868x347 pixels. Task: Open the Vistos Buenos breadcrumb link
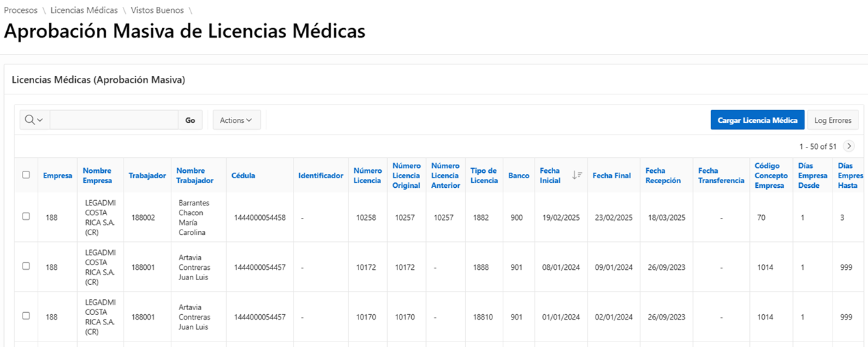click(156, 10)
